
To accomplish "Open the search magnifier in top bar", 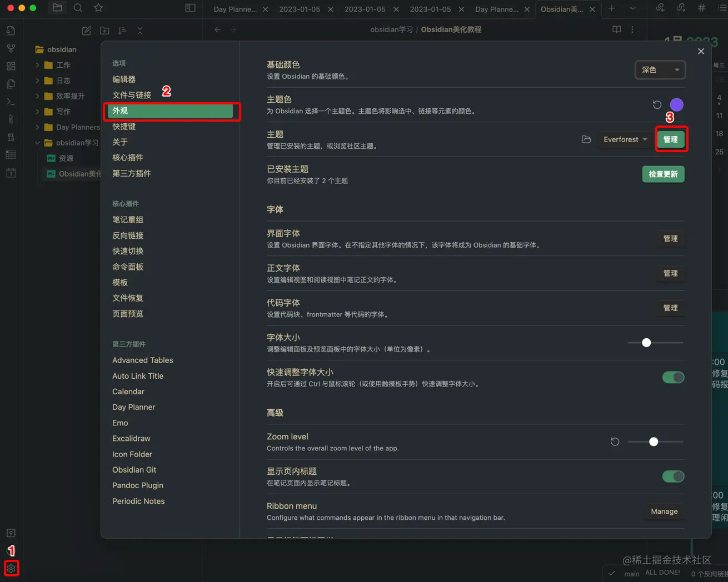I will [78, 8].
